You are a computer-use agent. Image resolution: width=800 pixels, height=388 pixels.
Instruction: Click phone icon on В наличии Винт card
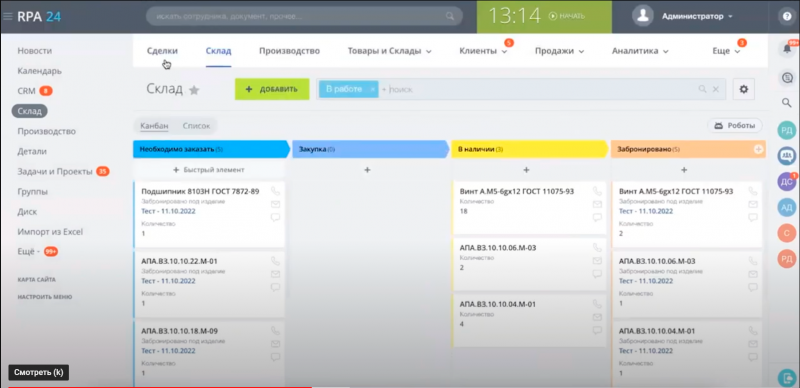click(597, 191)
